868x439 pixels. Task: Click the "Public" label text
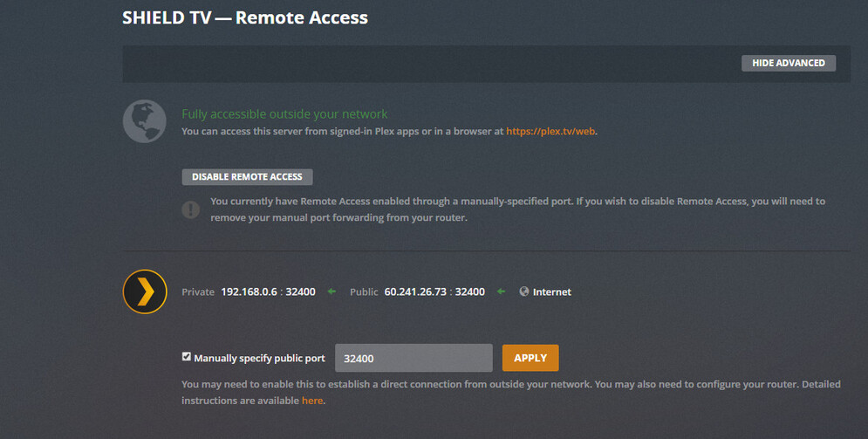tap(364, 292)
